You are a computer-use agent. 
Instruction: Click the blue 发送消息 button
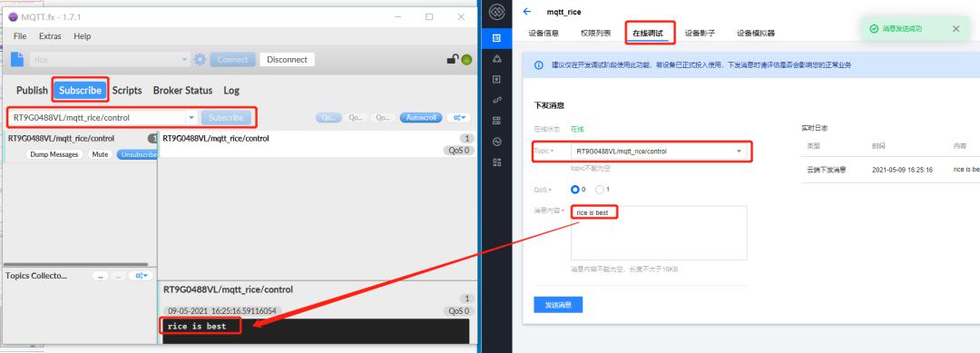pos(558,305)
